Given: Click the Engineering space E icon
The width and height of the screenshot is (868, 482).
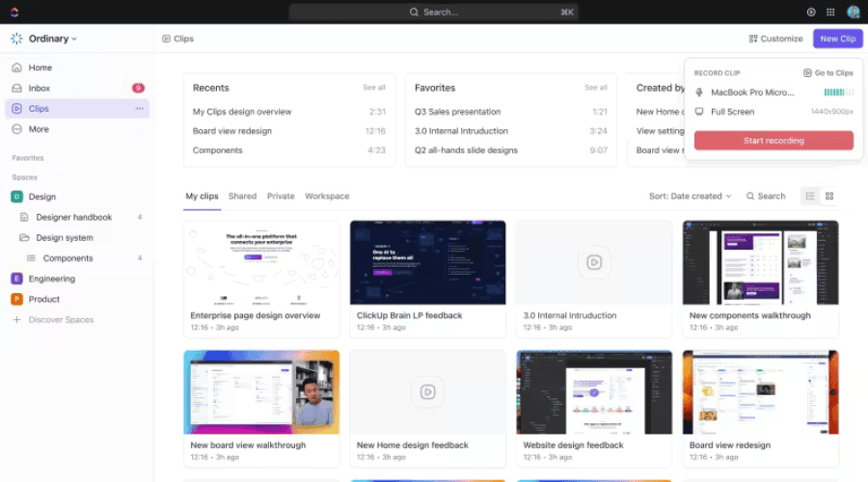Looking at the screenshot, I should pos(16,279).
